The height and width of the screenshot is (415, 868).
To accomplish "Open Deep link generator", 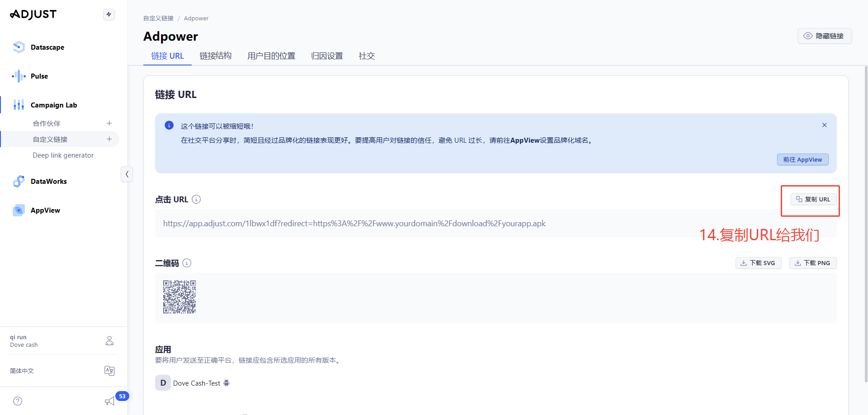I will coord(63,155).
